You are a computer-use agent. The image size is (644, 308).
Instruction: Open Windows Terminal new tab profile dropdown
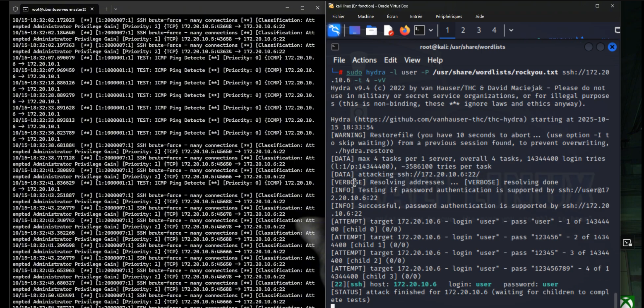coord(116,9)
